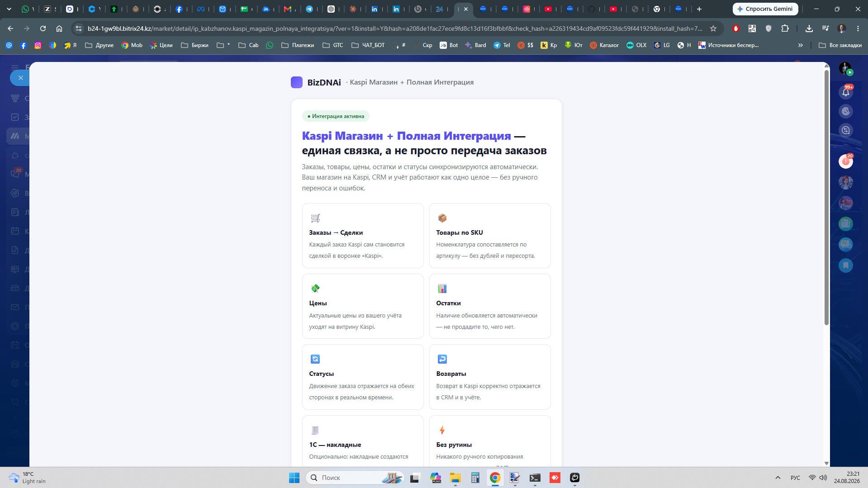Open the Extensions puzzle menu

click(x=785, y=28)
